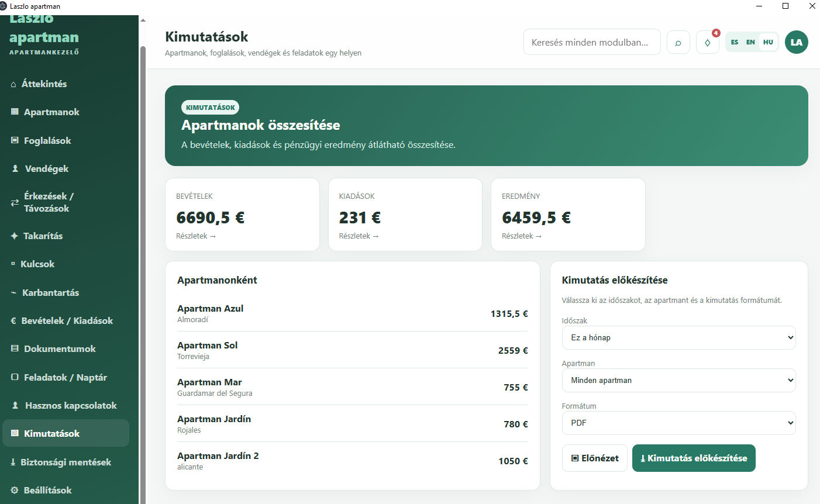Click the Foglalások sidebar icon

click(x=15, y=140)
